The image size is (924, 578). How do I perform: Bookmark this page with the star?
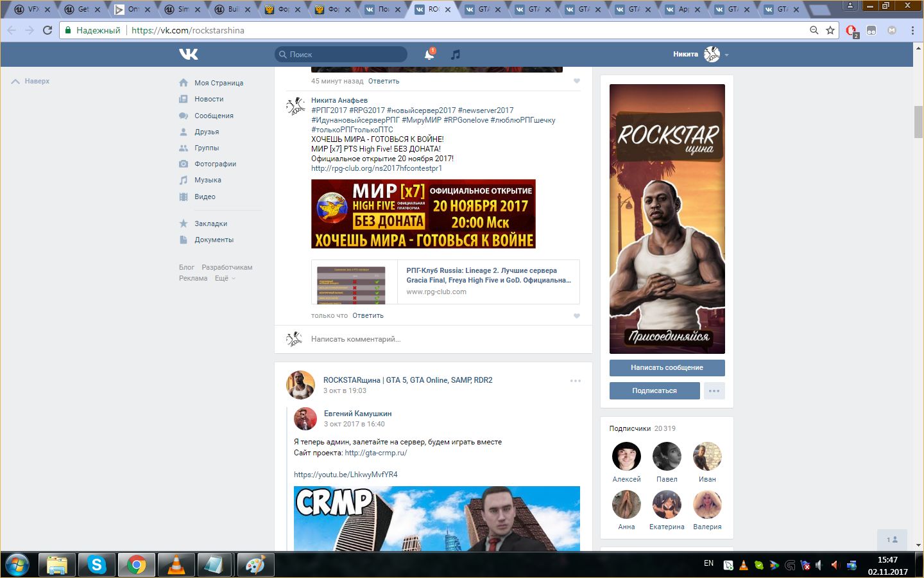pyautogui.click(x=830, y=30)
